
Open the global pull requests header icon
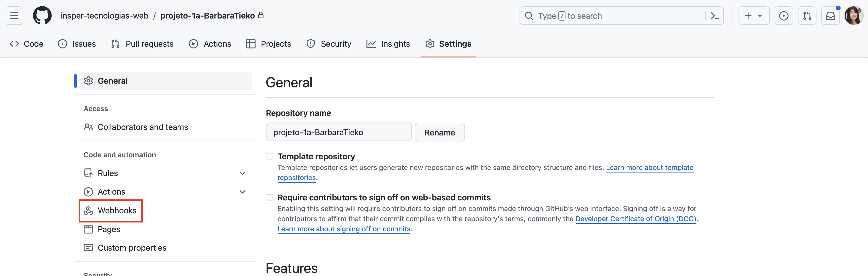[807, 16]
